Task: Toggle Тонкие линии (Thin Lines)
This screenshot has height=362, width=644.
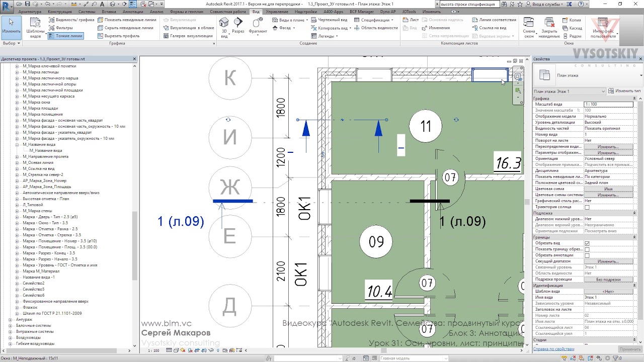Action: (x=65, y=36)
